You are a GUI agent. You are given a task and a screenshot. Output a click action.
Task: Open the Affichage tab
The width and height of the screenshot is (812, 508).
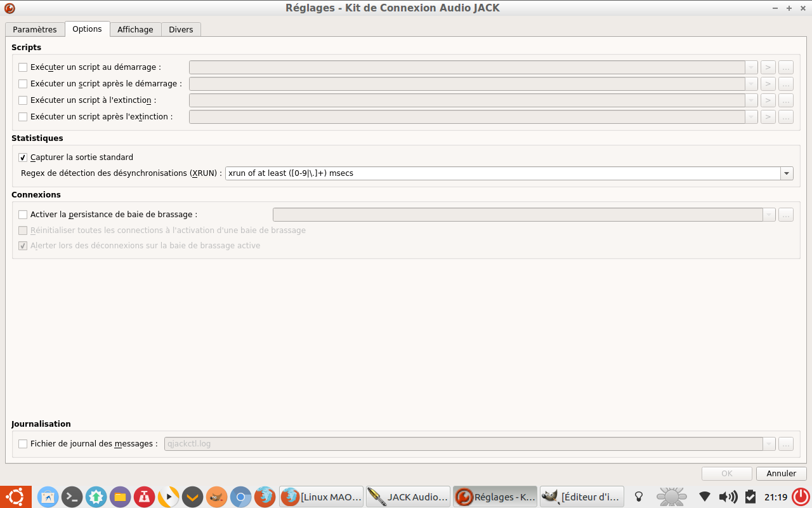tap(135, 30)
